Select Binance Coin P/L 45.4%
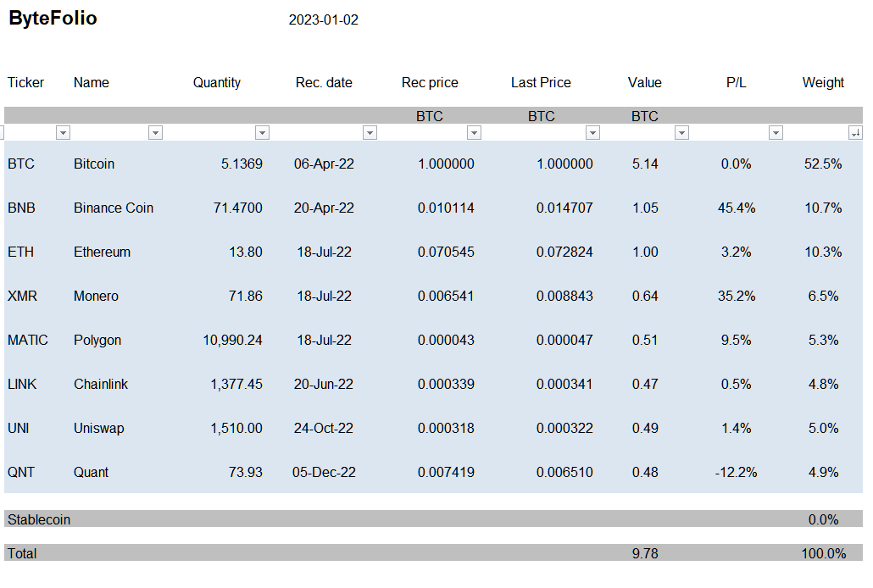This screenshot has height=588, width=873. coord(737,208)
